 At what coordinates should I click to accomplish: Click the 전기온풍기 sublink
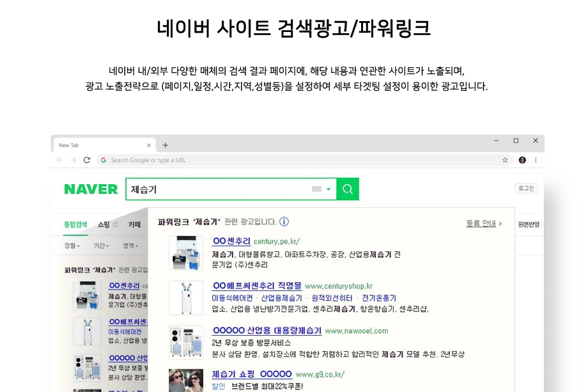[x=379, y=298]
